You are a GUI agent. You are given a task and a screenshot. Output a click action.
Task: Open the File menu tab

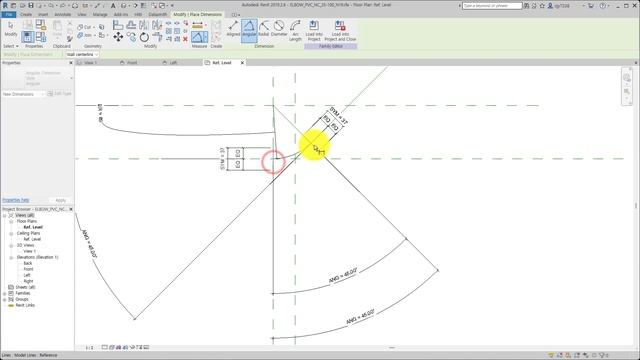[8, 14]
